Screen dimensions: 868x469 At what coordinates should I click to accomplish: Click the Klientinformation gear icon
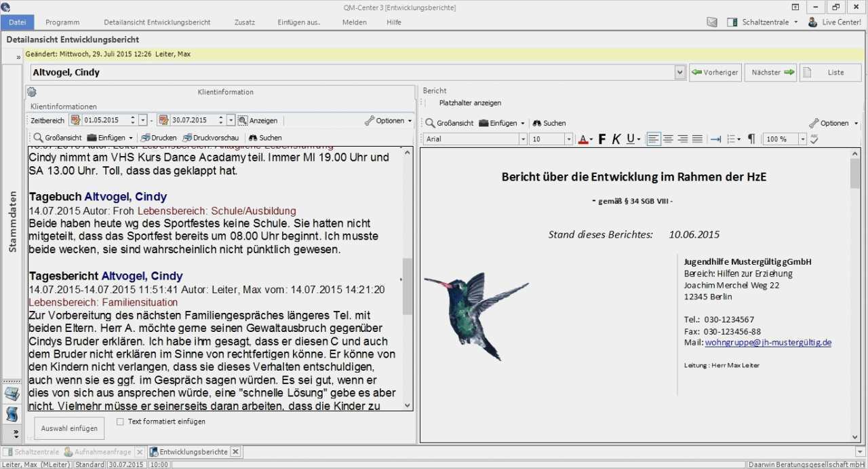pos(32,92)
